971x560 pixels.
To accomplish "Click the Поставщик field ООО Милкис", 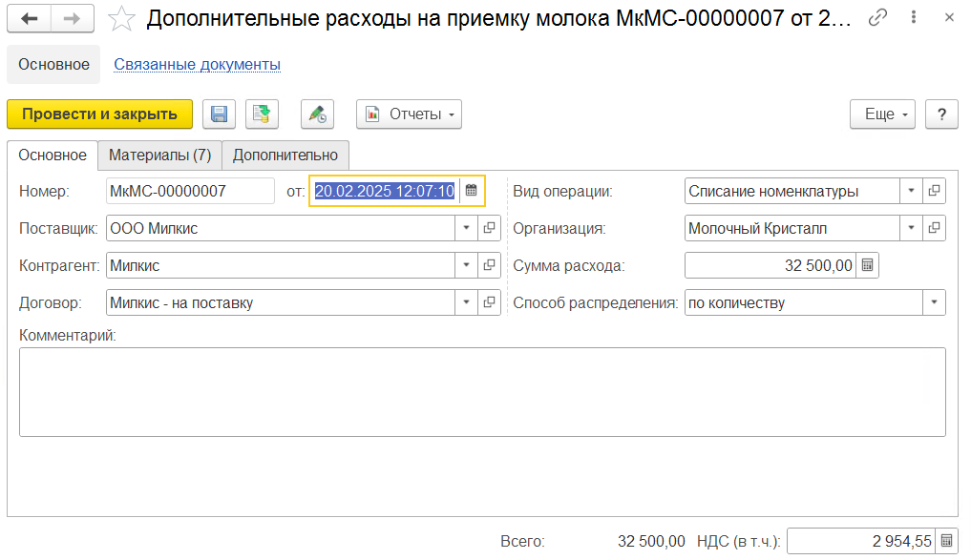I will [x=281, y=228].
